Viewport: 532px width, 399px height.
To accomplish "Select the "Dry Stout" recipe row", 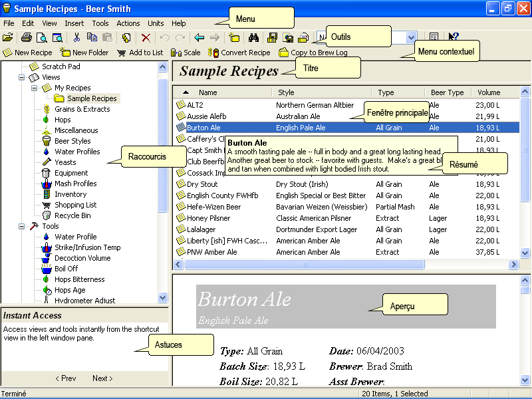I will click(346, 184).
